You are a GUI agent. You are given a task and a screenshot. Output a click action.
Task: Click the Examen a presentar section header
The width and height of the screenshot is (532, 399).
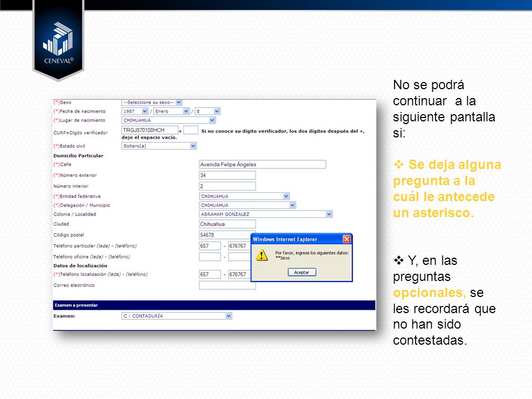214,305
